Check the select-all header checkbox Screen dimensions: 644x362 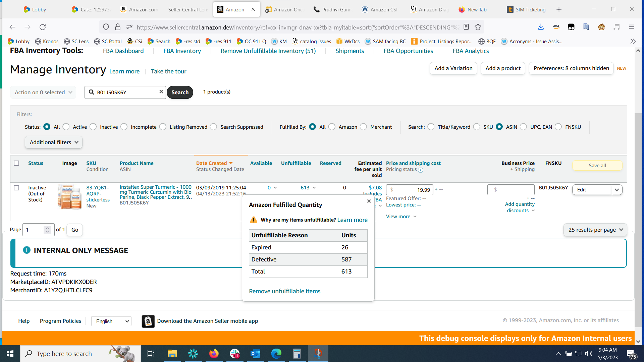16,163
